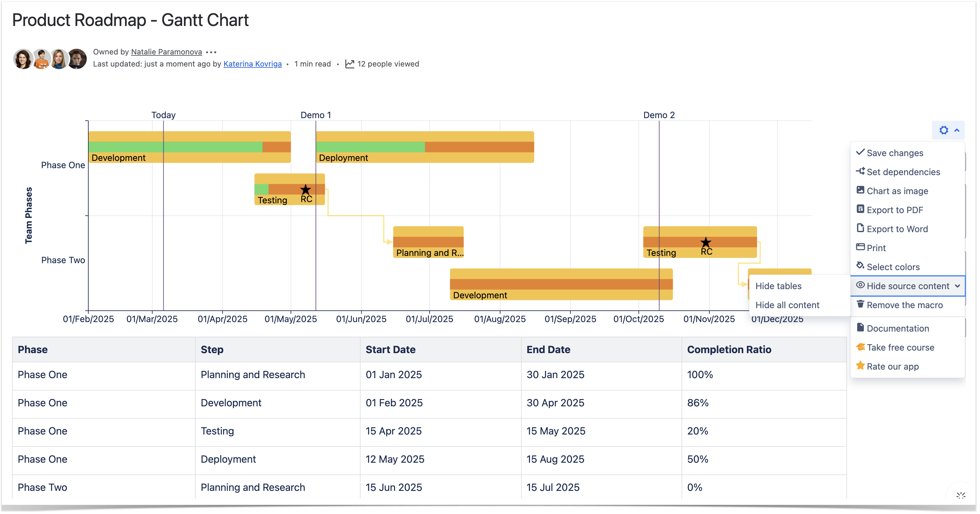Click the Phase One Deployment progress bar
This screenshot has height=514, width=980.
click(x=424, y=147)
